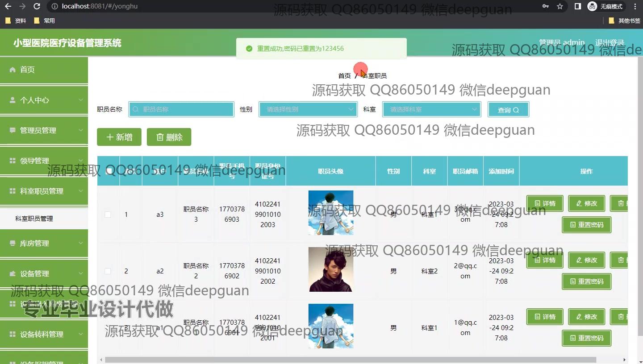Click the icon beside 库房管理
This screenshot has height=364, width=643.
click(x=13, y=243)
